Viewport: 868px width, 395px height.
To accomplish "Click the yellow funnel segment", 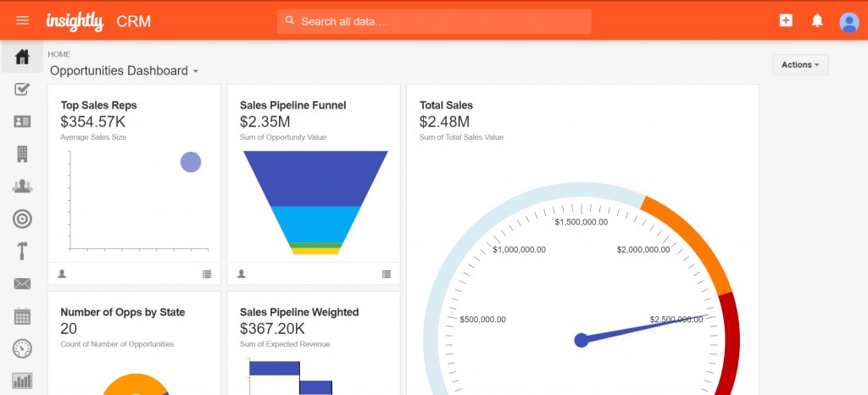I will point(315,251).
